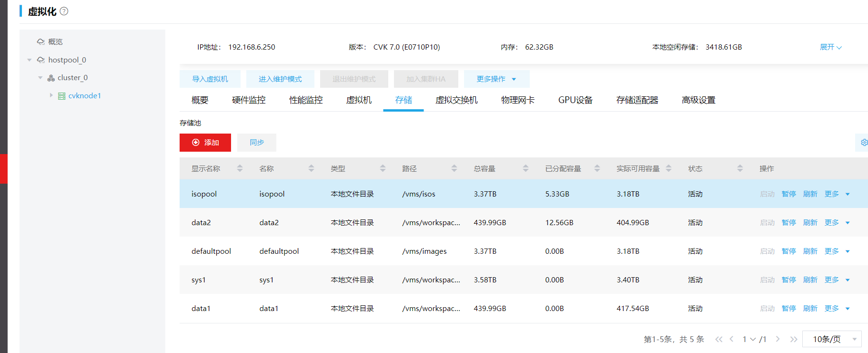The image size is (868, 353).
Task: Select hostpool_0 in the tree
Action: pos(67,60)
